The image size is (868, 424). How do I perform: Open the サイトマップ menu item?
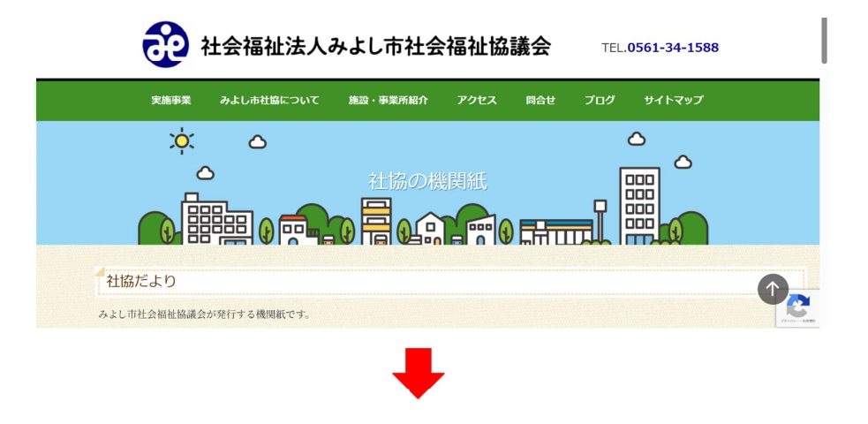point(673,101)
